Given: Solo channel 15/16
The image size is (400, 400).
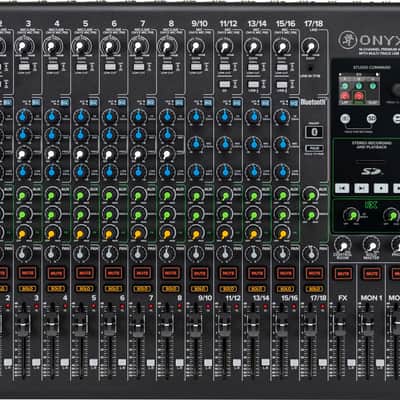Looking at the screenshot, I should click(286, 289).
